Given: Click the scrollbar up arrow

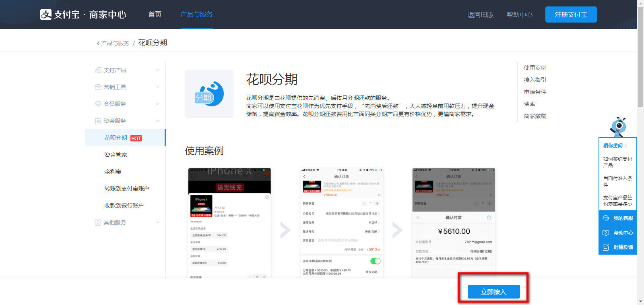Looking at the screenshot, I should (x=640, y=3).
